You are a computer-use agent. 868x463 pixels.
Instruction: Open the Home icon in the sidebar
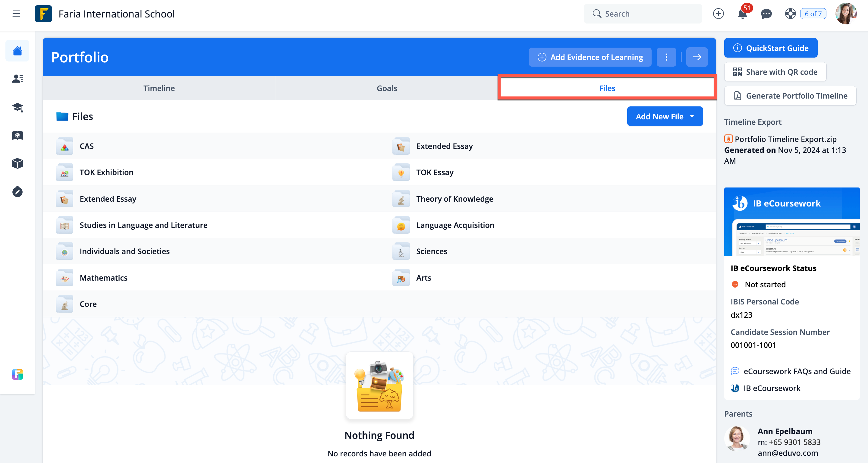[17, 51]
